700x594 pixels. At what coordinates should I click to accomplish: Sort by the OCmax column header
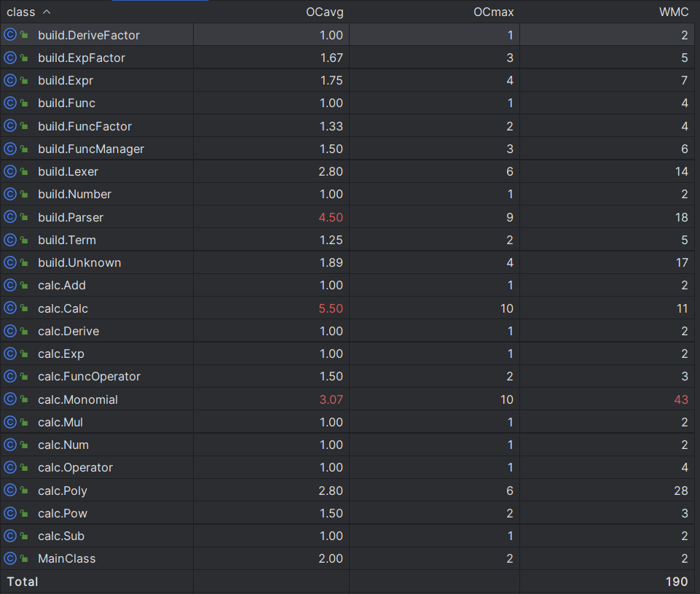point(493,12)
